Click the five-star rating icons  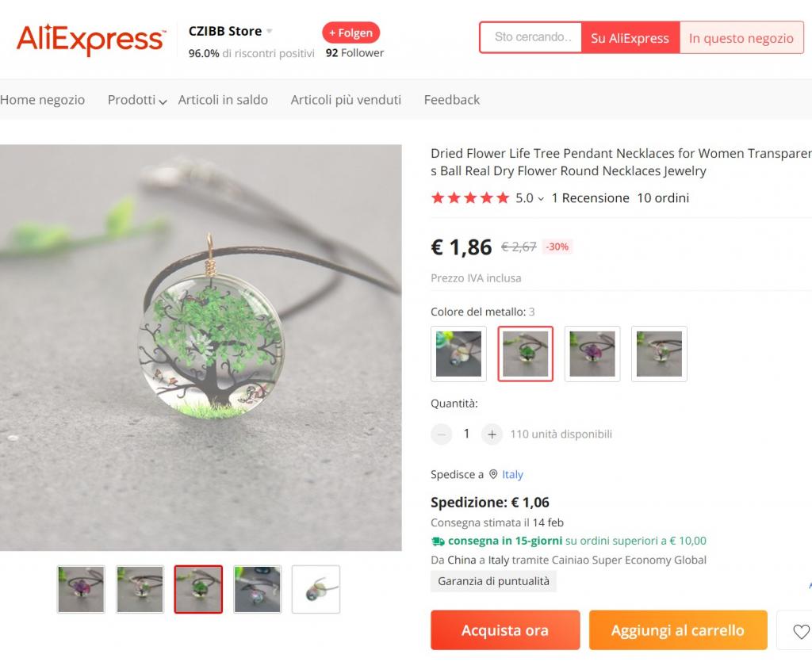point(470,197)
